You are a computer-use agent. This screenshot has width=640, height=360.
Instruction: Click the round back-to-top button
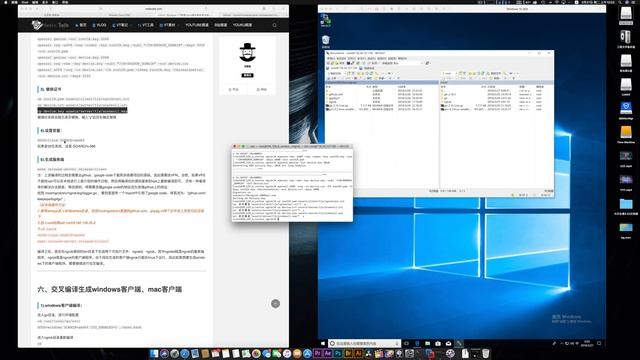point(276,303)
